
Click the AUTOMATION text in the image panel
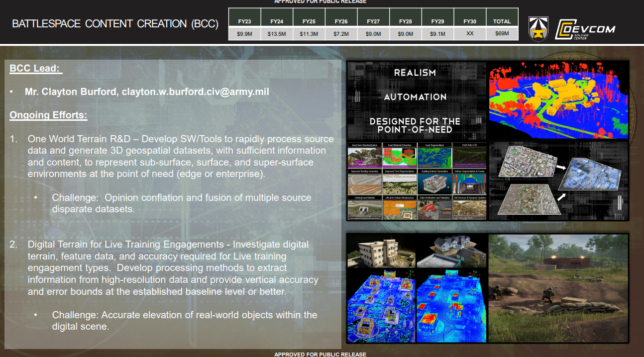pos(415,97)
